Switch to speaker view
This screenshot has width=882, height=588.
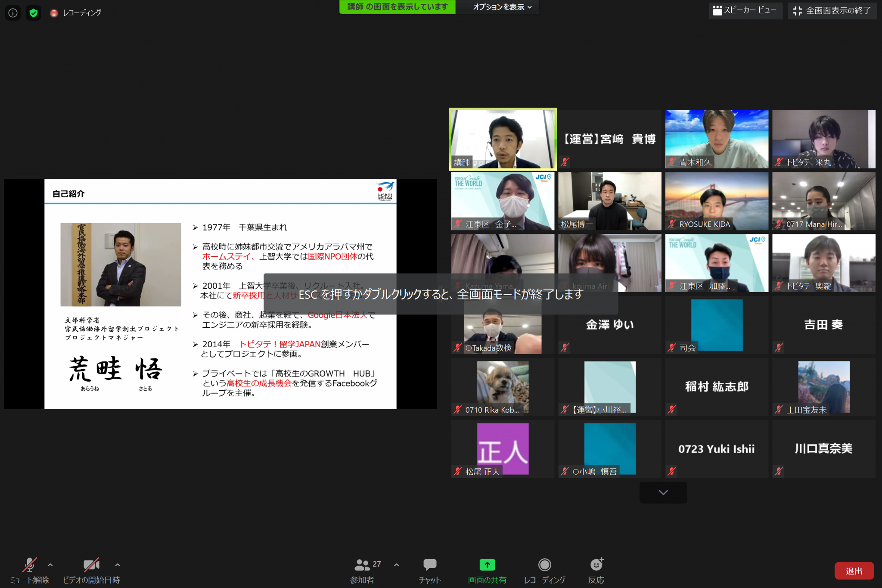(745, 10)
